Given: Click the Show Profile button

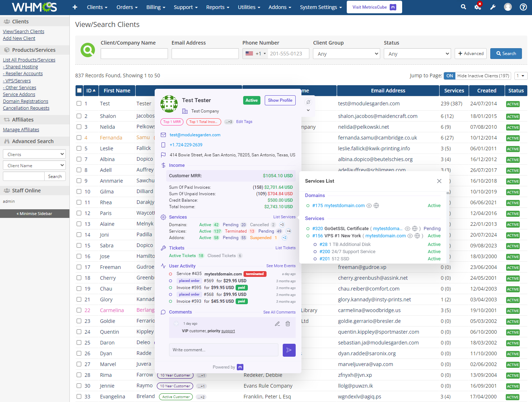Looking at the screenshot, I should (x=280, y=100).
